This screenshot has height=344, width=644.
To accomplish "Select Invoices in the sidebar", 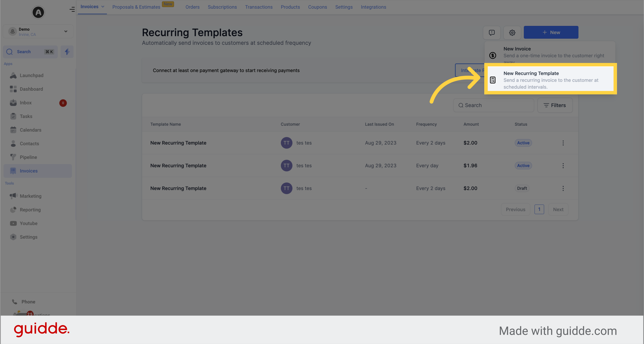I will (38, 171).
